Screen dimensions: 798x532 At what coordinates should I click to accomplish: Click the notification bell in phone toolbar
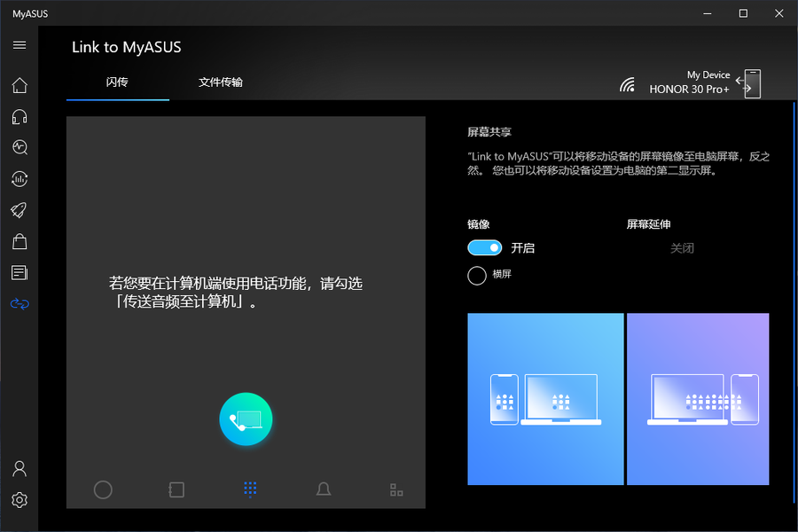[x=324, y=489]
